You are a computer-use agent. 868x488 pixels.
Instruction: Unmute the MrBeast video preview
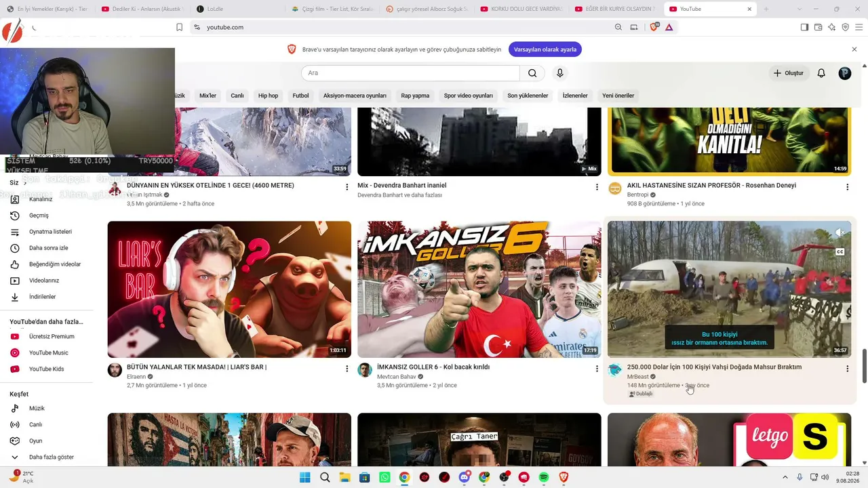(x=840, y=232)
